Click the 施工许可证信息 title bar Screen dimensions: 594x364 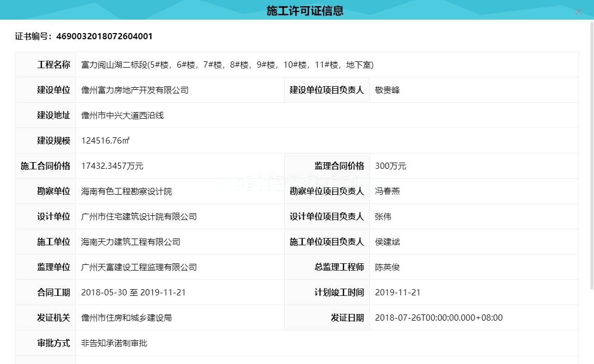[297, 10]
